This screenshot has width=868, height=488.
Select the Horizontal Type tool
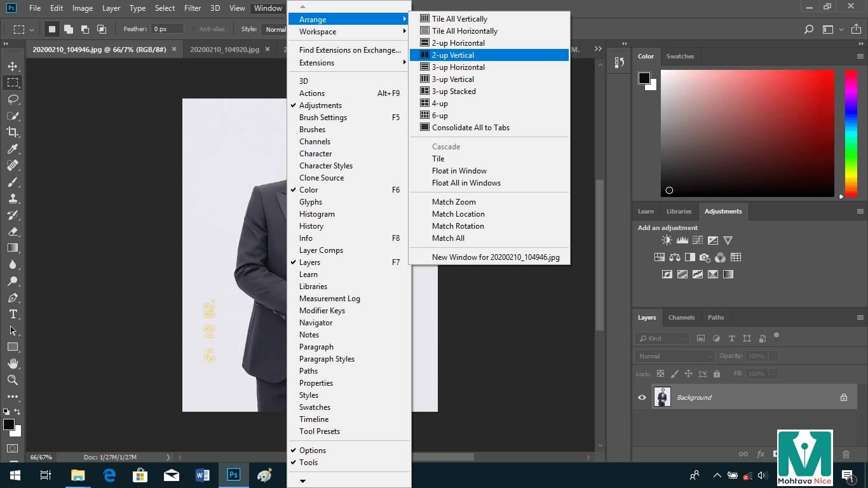tap(13, 314)
